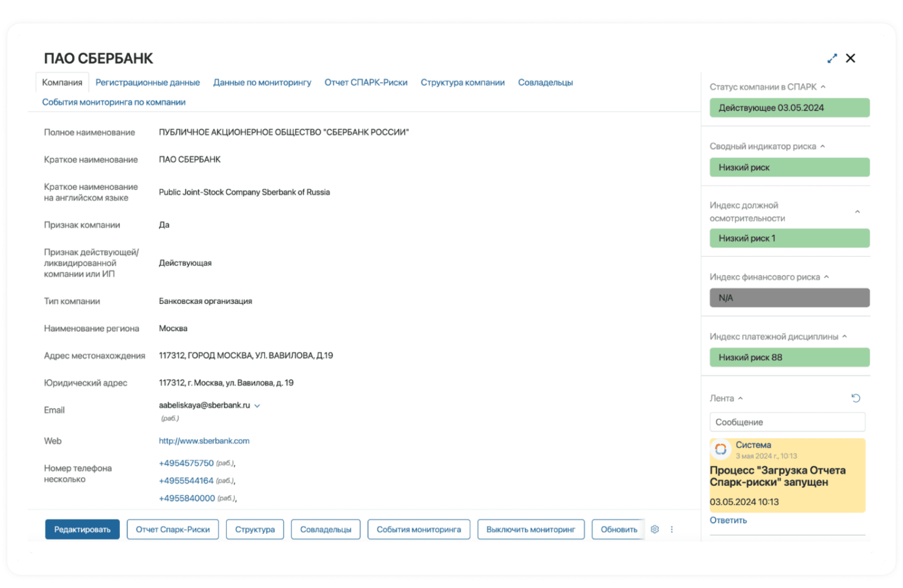
Task: Click the full name ПУБЛИЧНОЕ АКЦИОНЕРНОЕ ОБЩЕСТВО value
Action: click(283, 132)
